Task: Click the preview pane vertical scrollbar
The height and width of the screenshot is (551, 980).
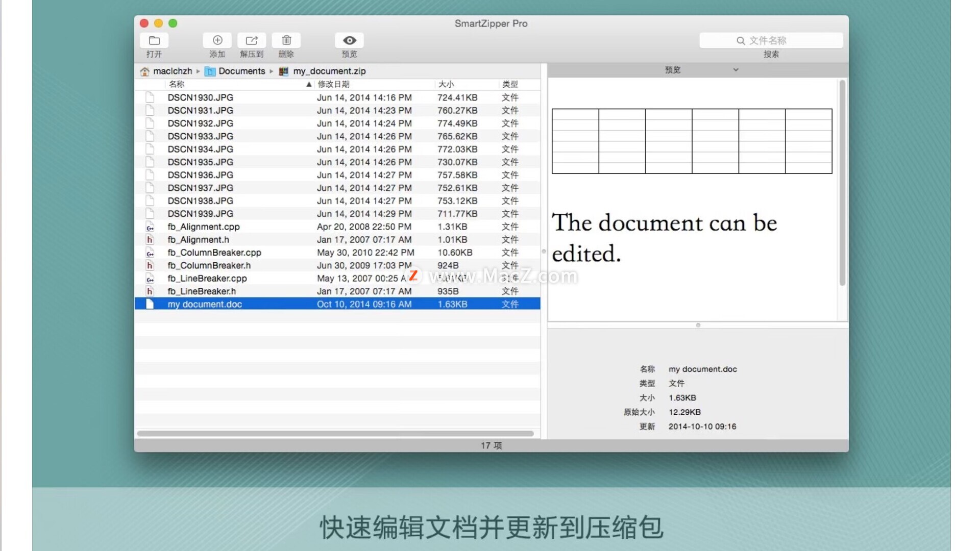Action: pos(842,184)
